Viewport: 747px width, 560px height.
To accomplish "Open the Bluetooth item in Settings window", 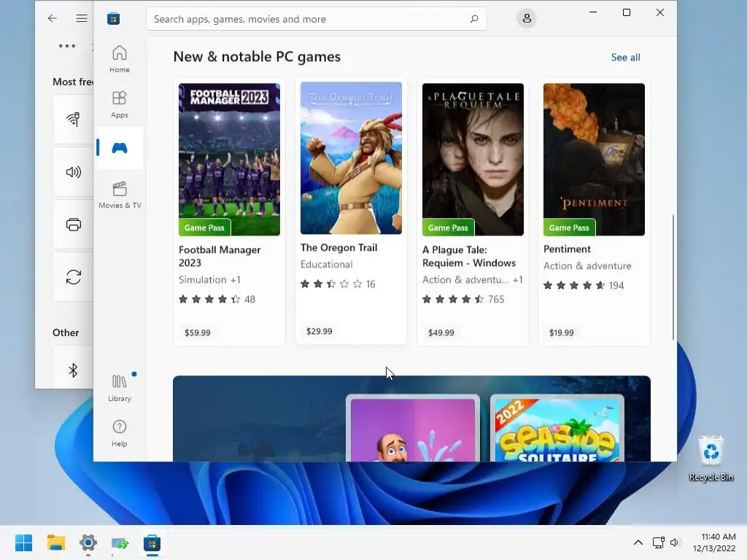I will [x=74, y=370].
